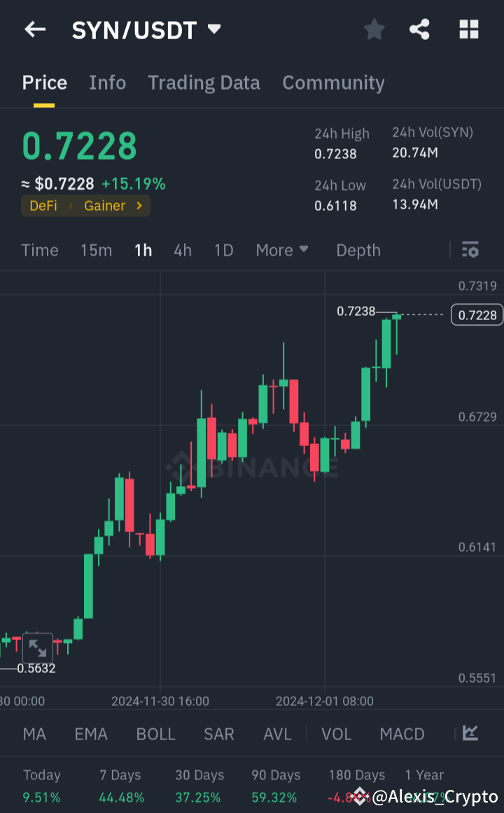504x813 pixels.
Task: Select the MACD indicator
Action: [x=402, y=734]
